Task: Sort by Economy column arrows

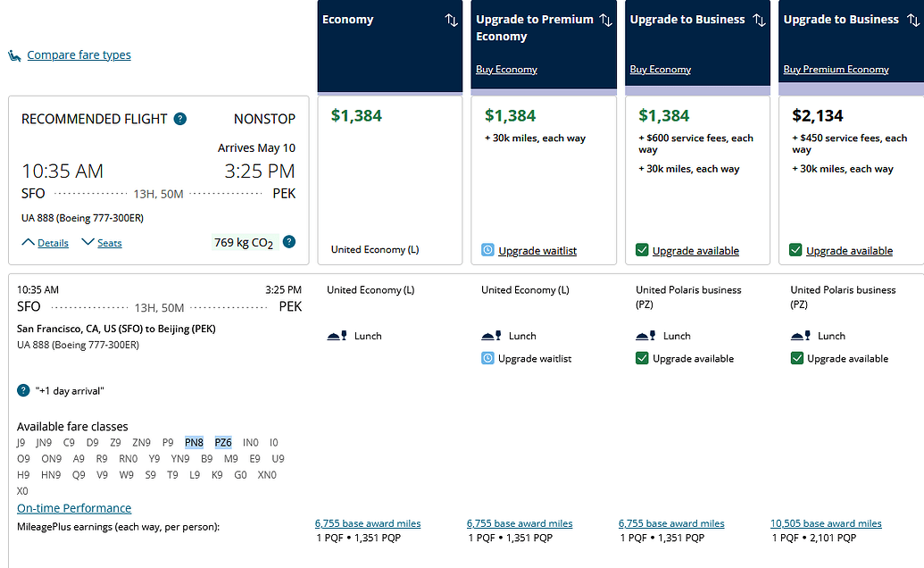Action: (452, 20)
